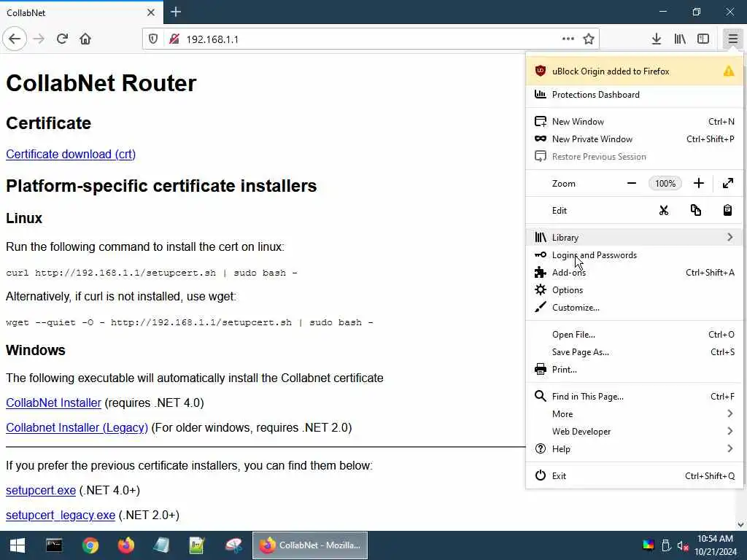Open Protections Dashboard

tap(635, 95)
